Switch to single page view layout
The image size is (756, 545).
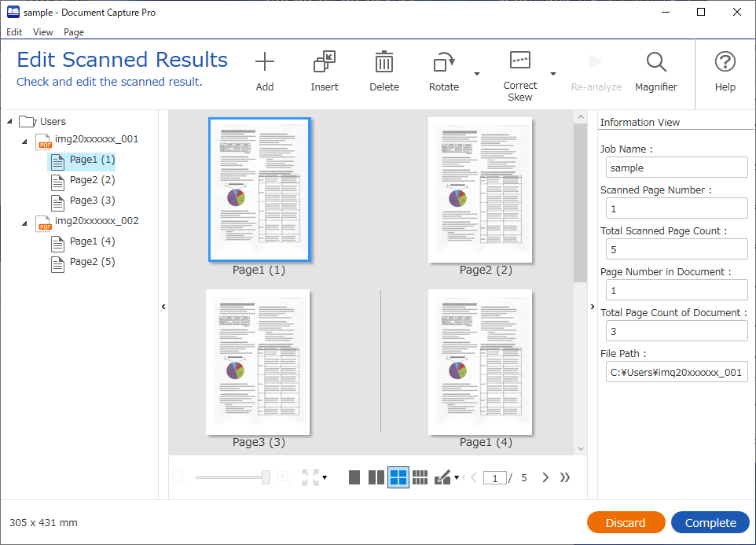[x=354, y=477]
